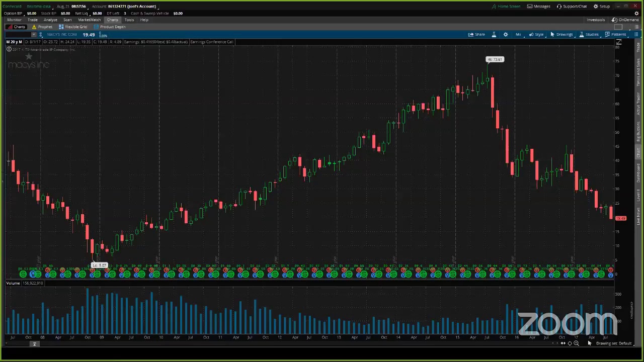
Task: Open the Flexible Grid sub-tab
Action: pyautogui.click(x=73, y=27)
